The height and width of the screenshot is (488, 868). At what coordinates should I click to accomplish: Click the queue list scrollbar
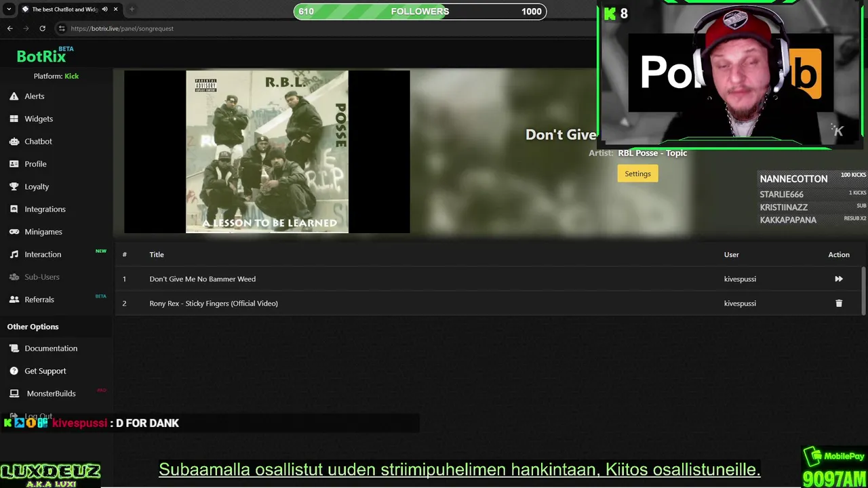(864, 291)
